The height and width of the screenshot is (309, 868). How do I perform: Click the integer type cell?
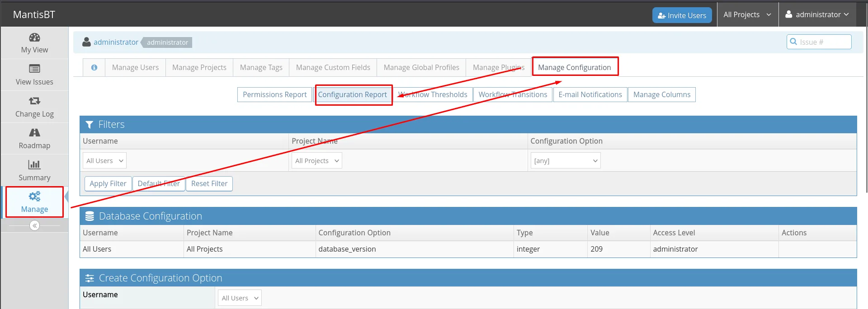point(551,249)
